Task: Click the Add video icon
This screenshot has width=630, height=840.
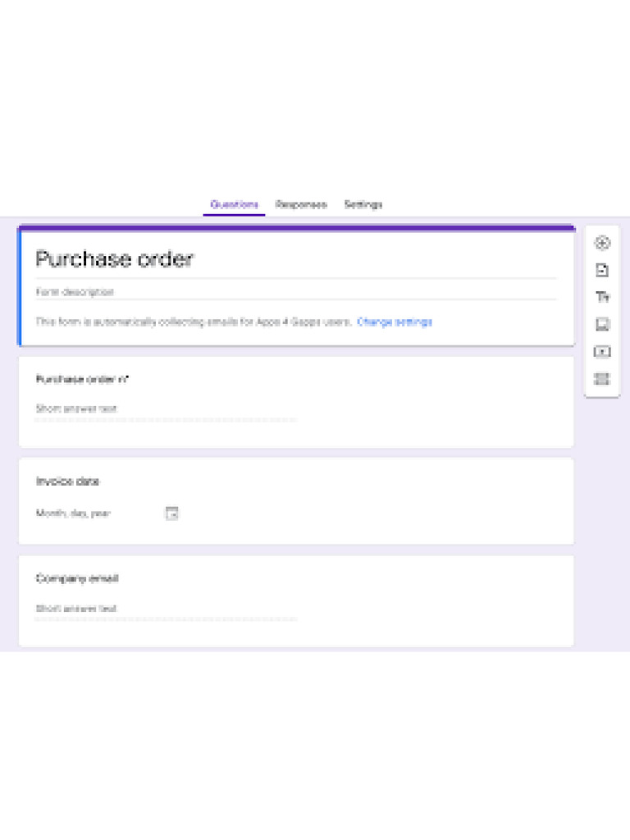Action: coord(602,352)
